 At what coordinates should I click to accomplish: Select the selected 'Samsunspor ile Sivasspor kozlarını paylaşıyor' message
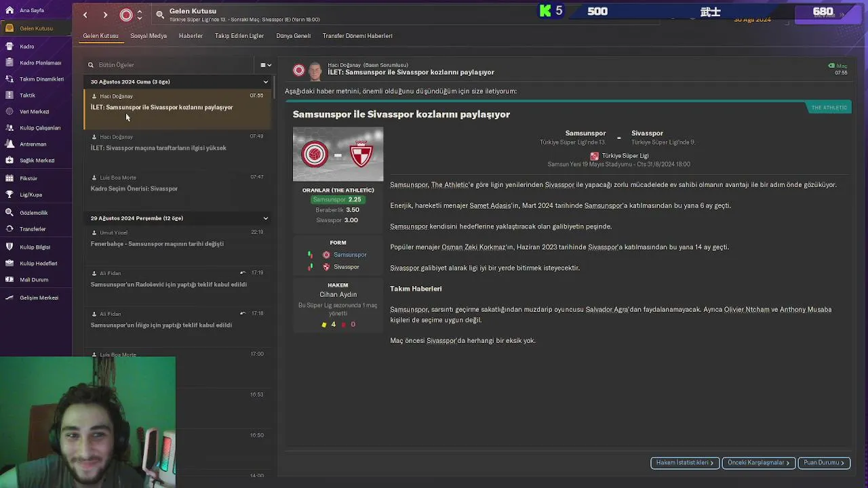178,108
